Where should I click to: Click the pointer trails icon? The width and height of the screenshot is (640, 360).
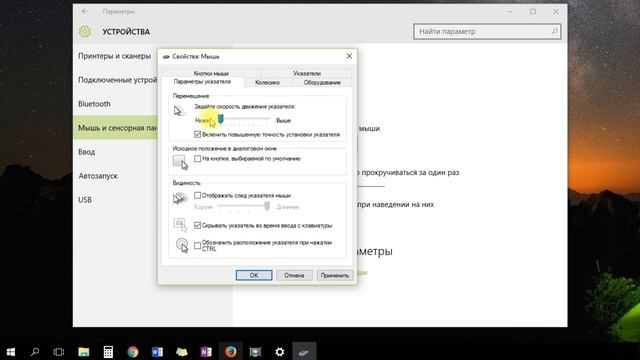180,198
